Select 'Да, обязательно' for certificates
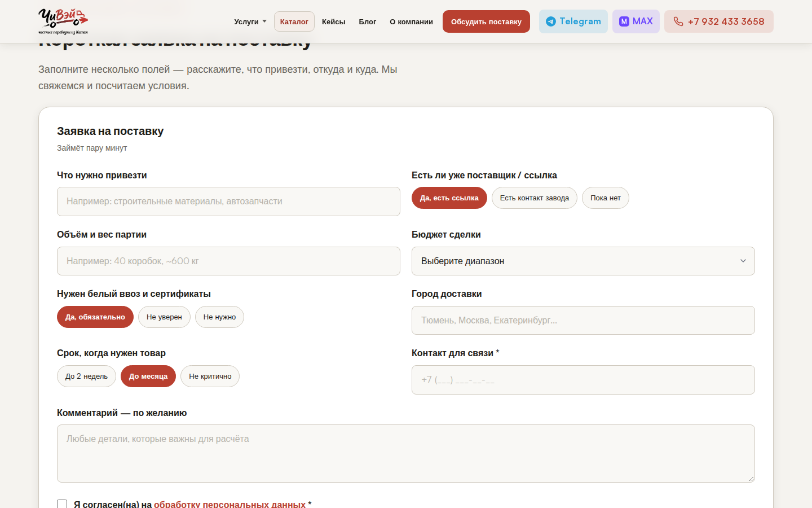This screenshot has height=508, width=812. (95, 317)
